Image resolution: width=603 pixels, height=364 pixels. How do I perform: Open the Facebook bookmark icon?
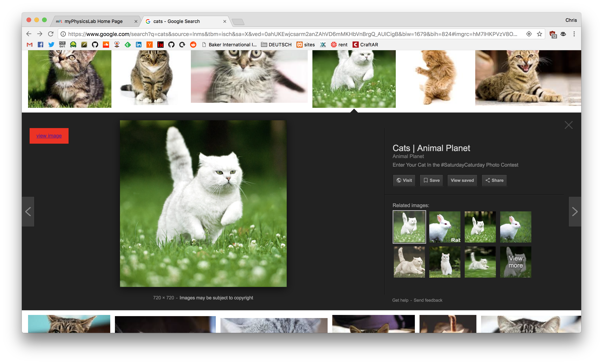point(40,45)
